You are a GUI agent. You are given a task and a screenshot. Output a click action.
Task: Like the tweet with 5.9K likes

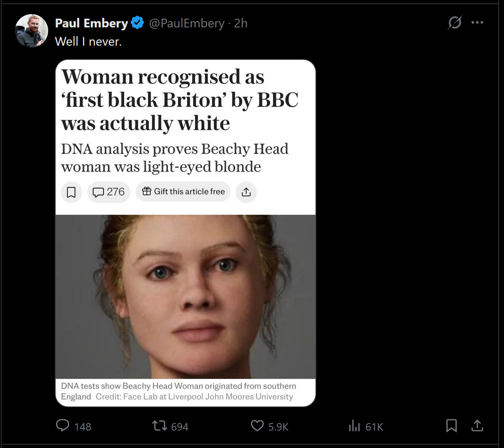click(x=257, y=426)
